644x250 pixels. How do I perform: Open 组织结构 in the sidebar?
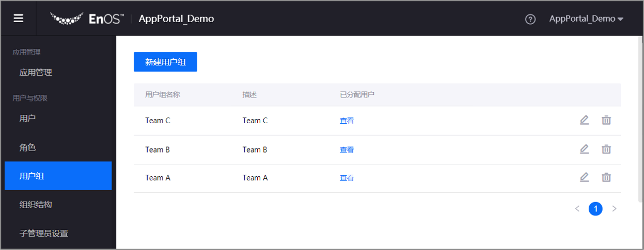[x=36, y=205]
